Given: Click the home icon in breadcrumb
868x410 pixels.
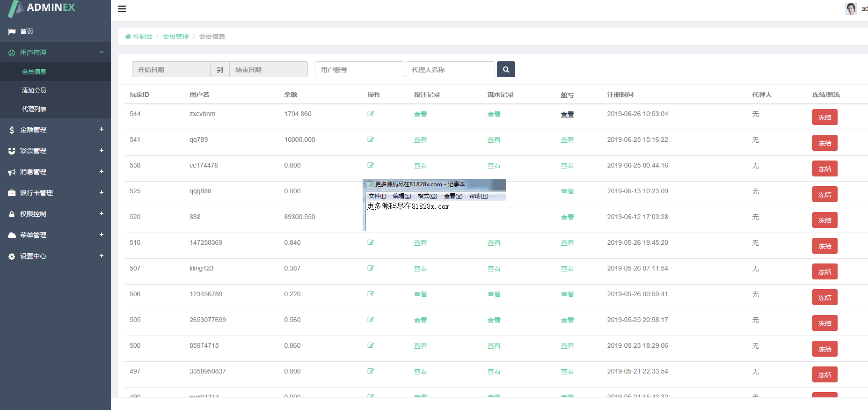Looking at the screenshot, I should pyautogui.click(x=128, y=37).
